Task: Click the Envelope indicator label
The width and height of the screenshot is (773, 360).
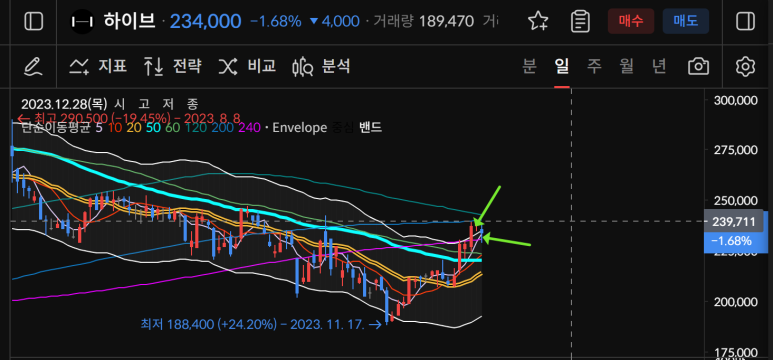Action: coord(299,128)
